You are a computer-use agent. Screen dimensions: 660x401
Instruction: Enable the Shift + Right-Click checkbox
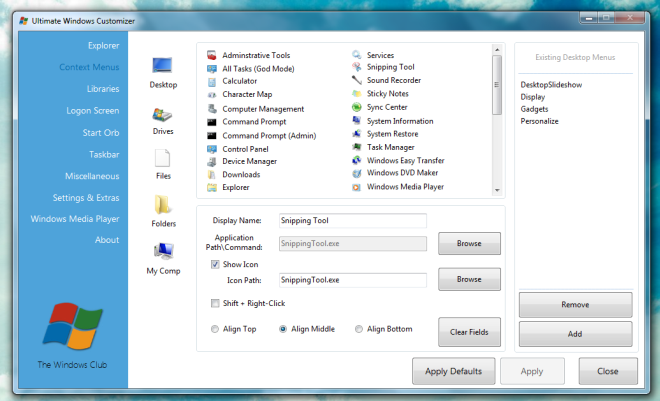215,303
